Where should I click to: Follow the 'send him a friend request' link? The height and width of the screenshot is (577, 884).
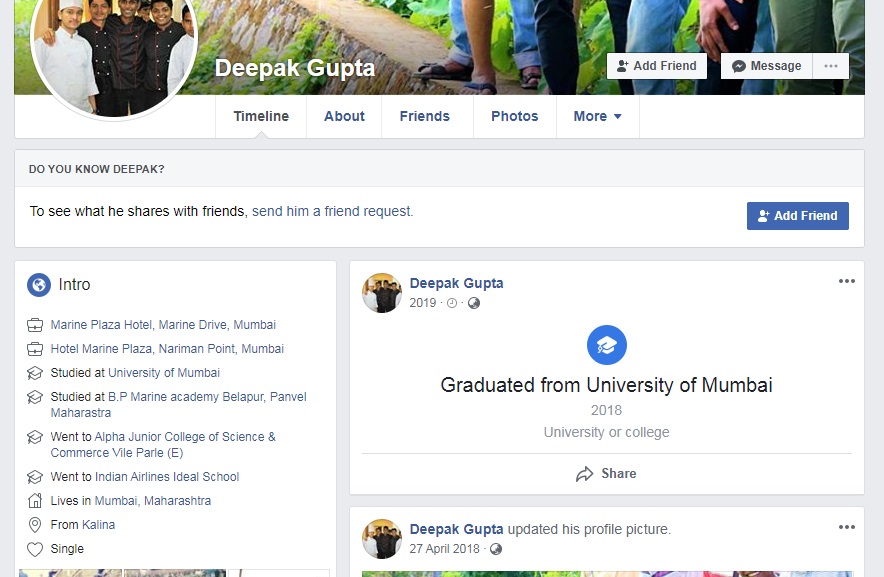pos(332,211)
